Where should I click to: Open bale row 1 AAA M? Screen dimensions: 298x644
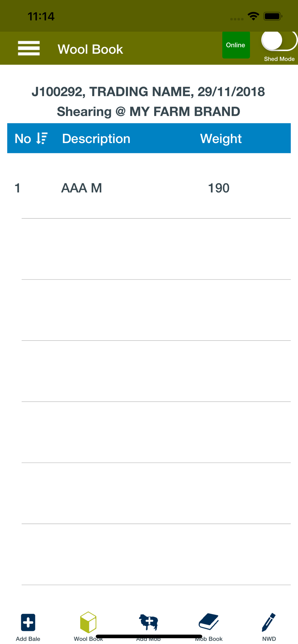[149, 188]
